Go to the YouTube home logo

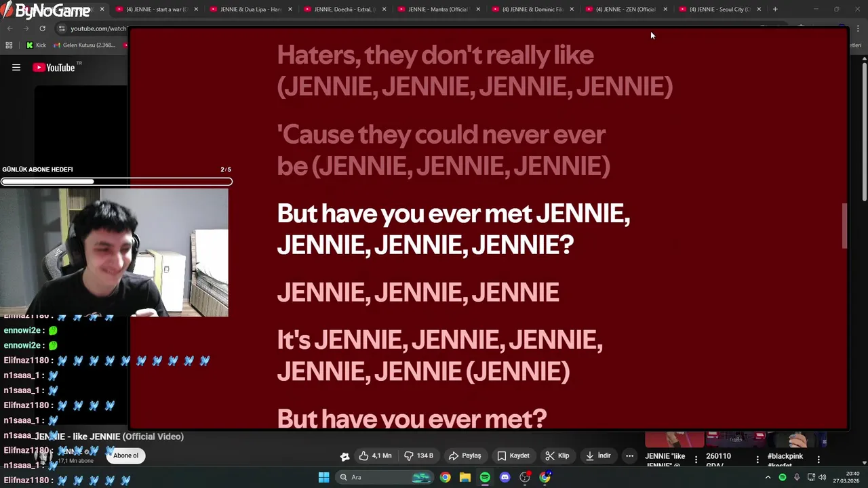pos(54,67)
